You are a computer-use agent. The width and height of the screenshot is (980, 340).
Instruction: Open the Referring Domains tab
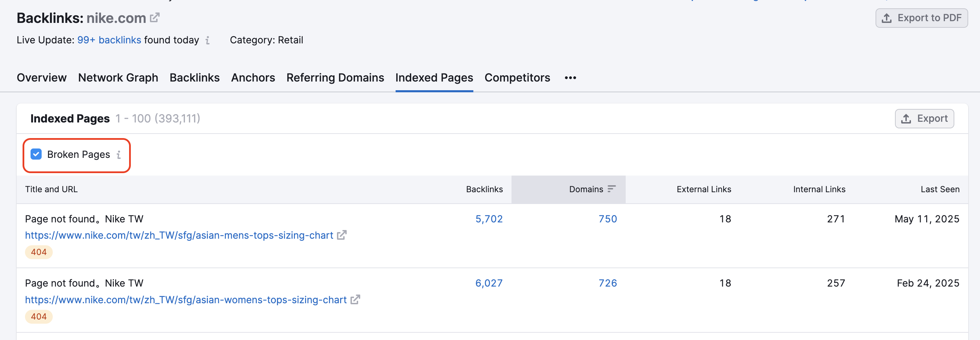[x=335, y=78]
